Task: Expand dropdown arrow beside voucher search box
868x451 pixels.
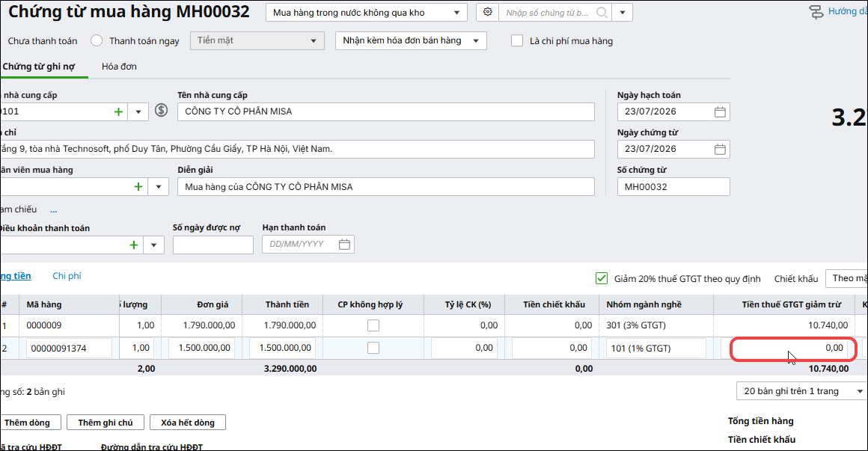Action: click(623, 12)
